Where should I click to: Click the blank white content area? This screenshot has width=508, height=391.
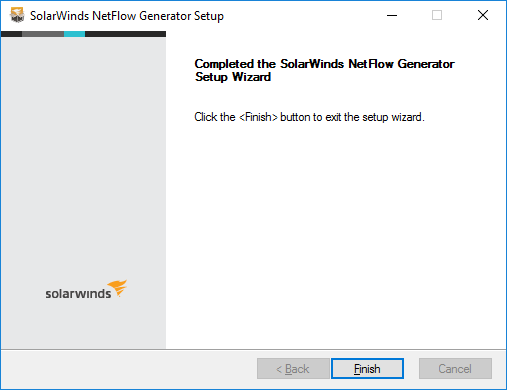pyautogui.click(x=336, y=233)
